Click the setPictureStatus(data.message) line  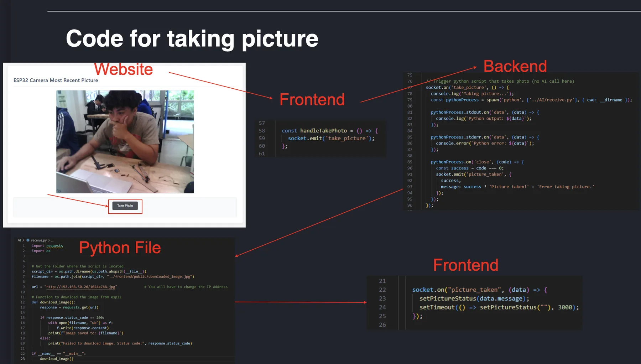(474, 298)
